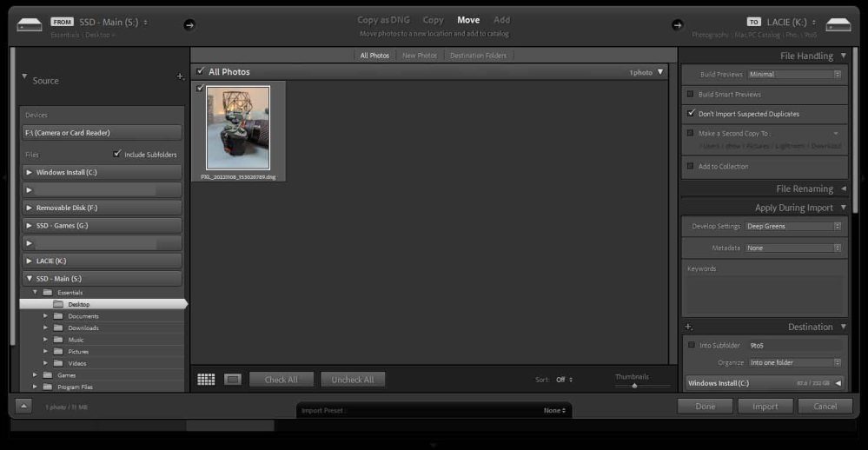Click the source drive icon at top left
This screenshot has width=868, height=450.
pyautogui.click(x=30, y=24)
